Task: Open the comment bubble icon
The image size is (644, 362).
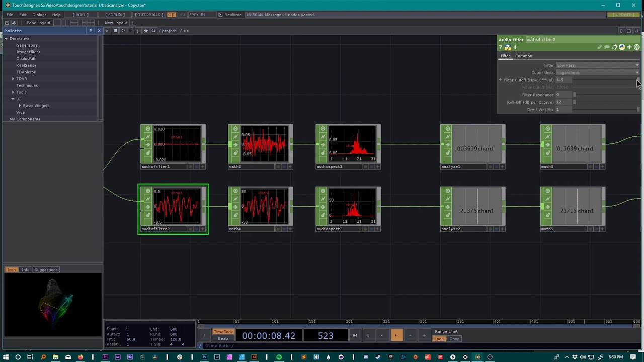Action: click(607, 47)
